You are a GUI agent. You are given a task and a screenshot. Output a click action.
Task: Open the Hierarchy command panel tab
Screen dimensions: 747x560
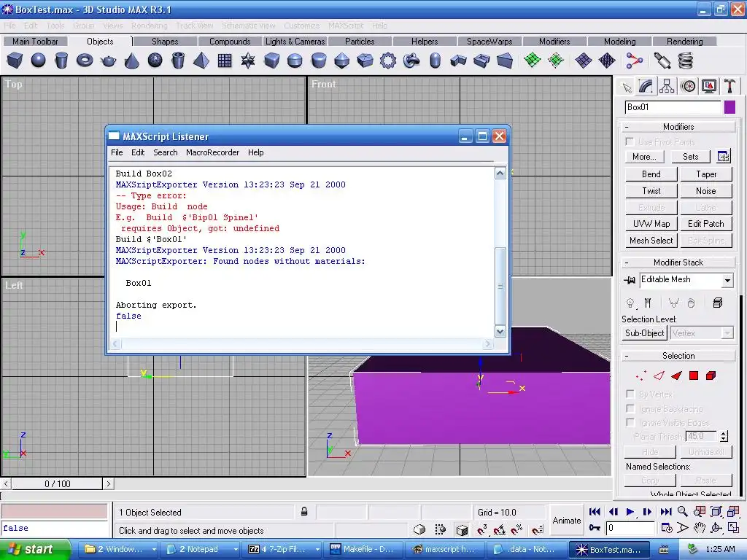pyautogui.click(x=667, y=86)
